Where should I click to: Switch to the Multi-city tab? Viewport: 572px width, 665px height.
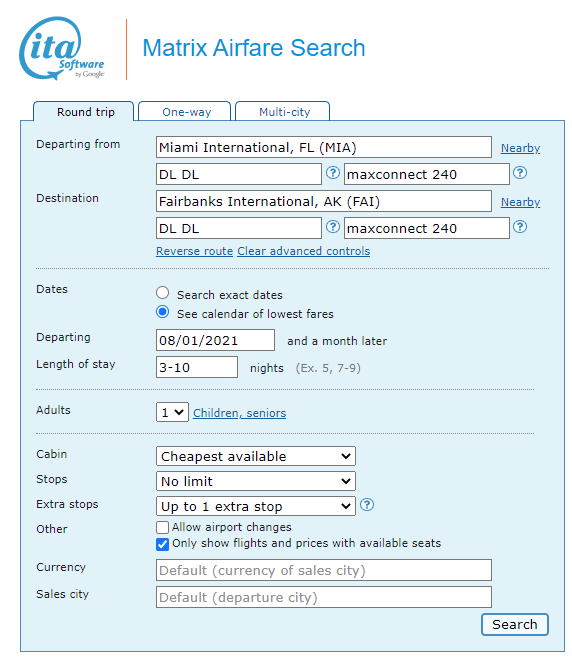284,112
